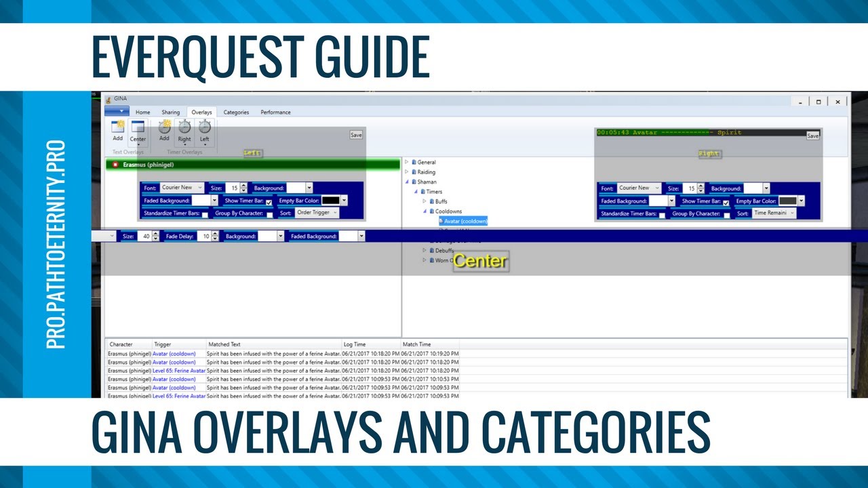
Task: Click the Buffs folder icon in tree
Action: (431, 201)
